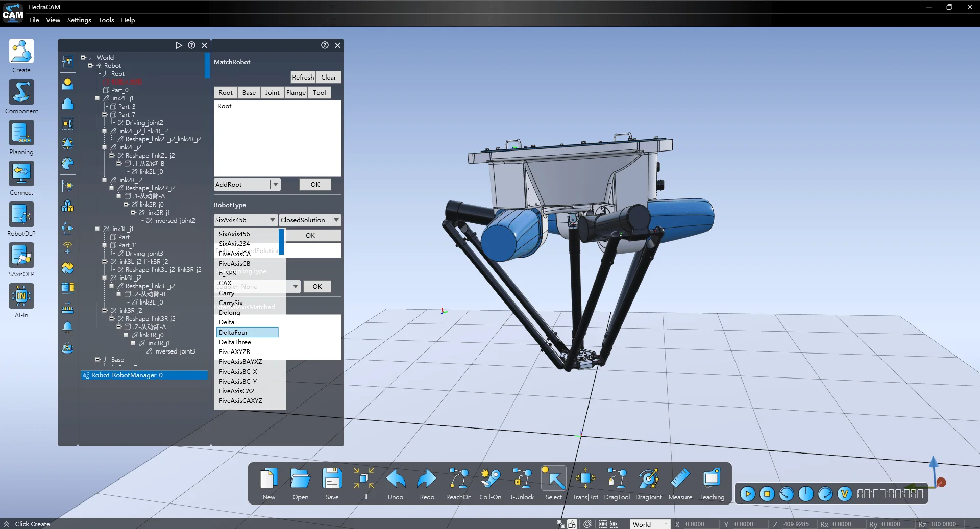Click the New file icon
Image resolution: width=980 pixels, height=529 pixels.
coord(269,479)
